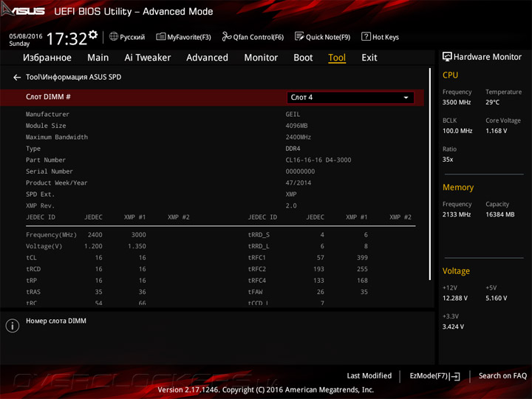Click the EzMode exit arrow icon
The height and width of the screenshot is (399, 532).
tap(454, 376)
